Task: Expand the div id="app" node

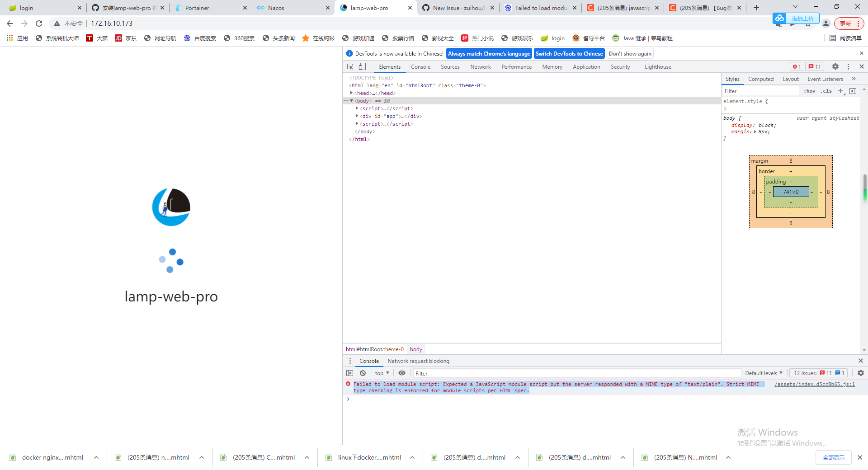Action: click(357, 116)
